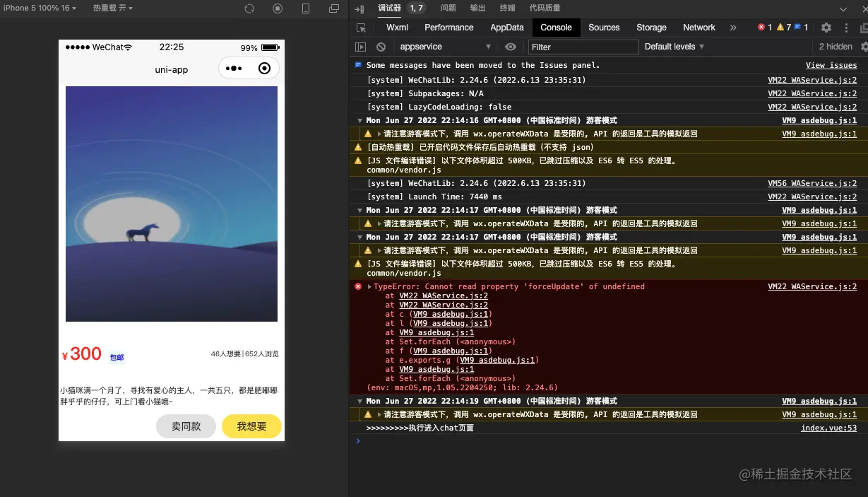This screenshot has height=497, width=868.
Task: Collapse the 22:14:19 游客模式 log group
Action: (x=360, y=402)
